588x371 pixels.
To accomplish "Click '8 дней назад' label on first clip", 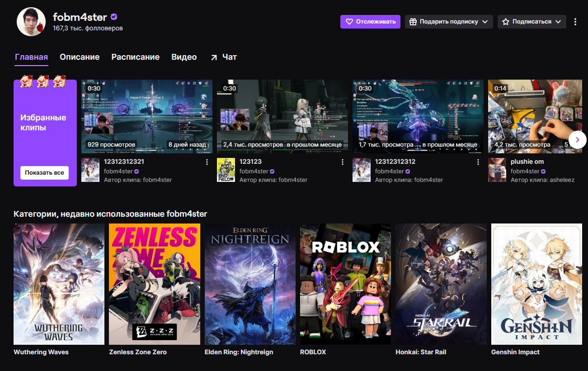I will point(187,145).
